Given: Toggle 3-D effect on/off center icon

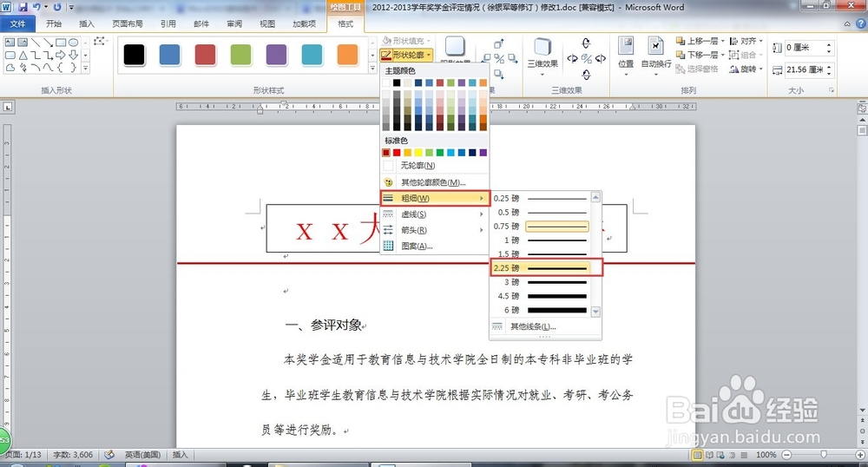Looking at the screenshot, I should (587, 59).
